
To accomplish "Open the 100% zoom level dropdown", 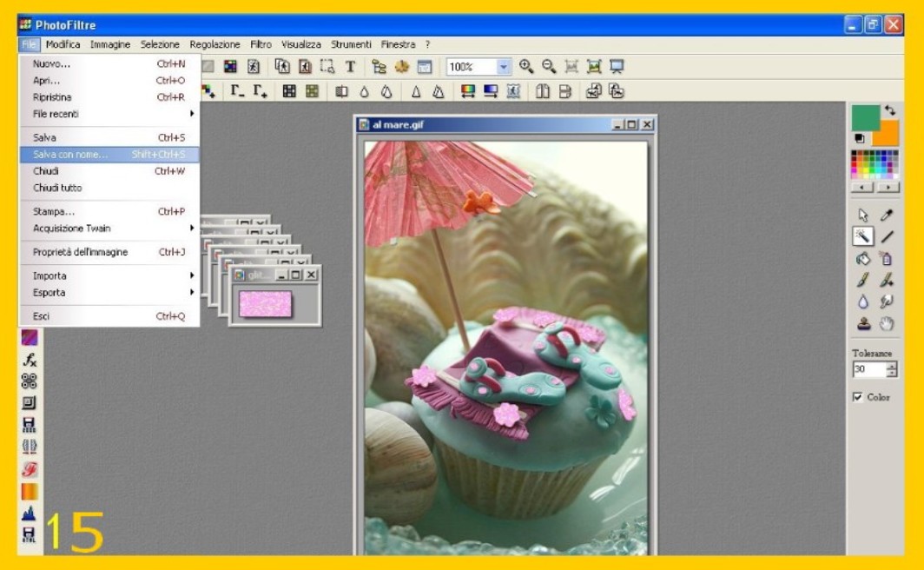I will pos(504,67).
